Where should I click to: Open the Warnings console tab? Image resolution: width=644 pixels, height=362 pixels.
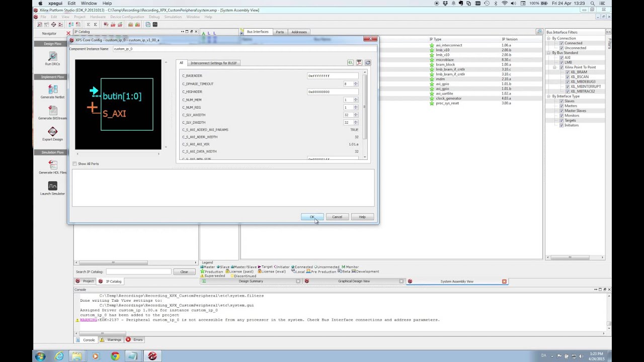[110, 340]
